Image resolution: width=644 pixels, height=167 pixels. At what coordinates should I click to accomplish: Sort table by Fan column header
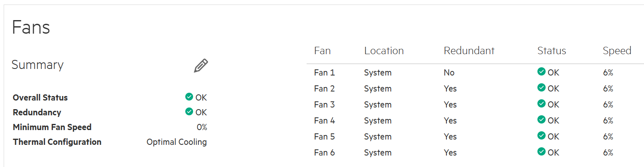tap(322, 51)
